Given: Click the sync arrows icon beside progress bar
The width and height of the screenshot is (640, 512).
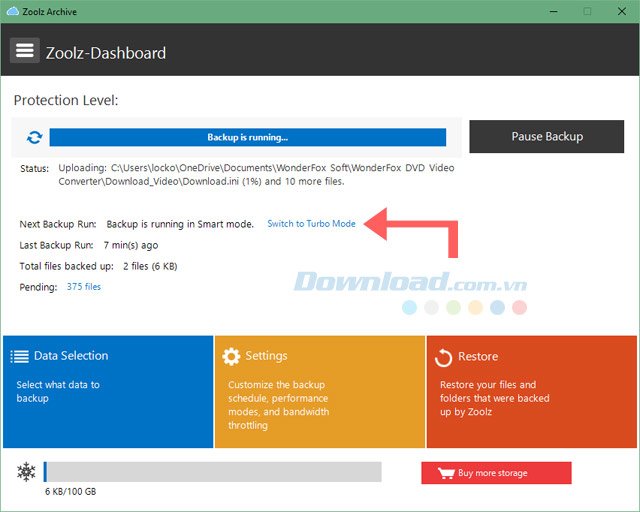Looking at the screenshot, I should click(x=35, y=137).
